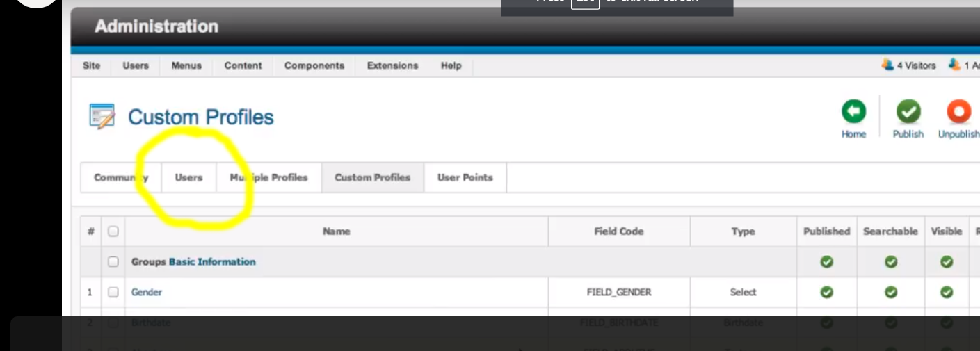This screenshot has height=351, width=980.
Task: Open the Help menu
Action: (x=451, y=65)
